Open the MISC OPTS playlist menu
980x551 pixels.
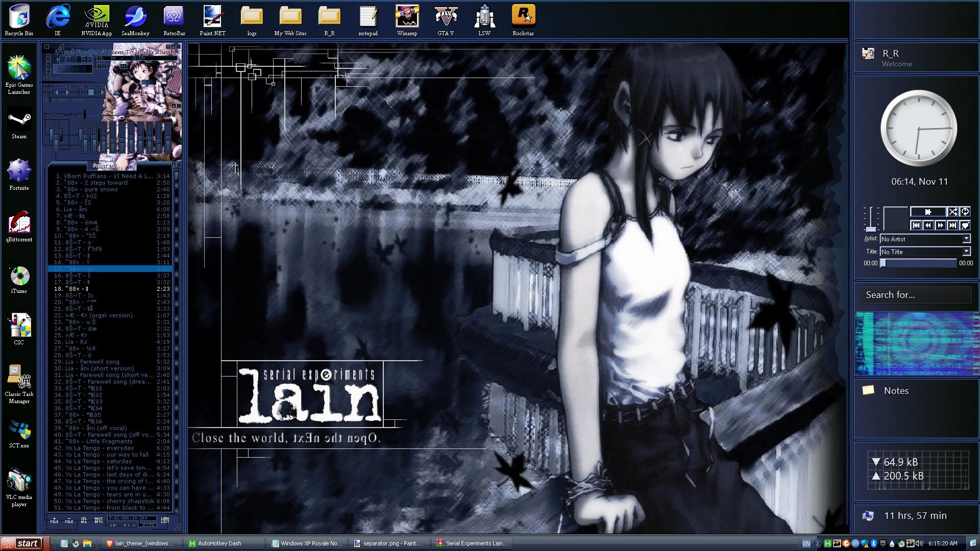99,520
